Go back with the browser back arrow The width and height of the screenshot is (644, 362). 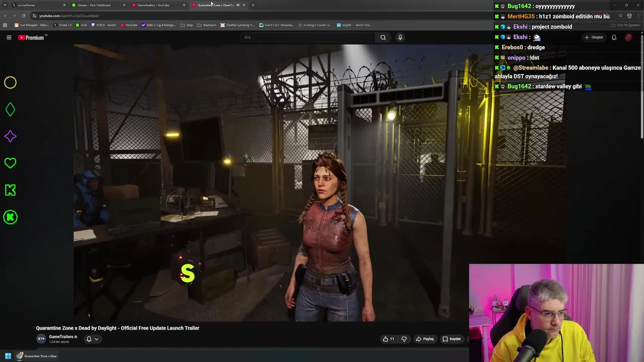(6, 16)
